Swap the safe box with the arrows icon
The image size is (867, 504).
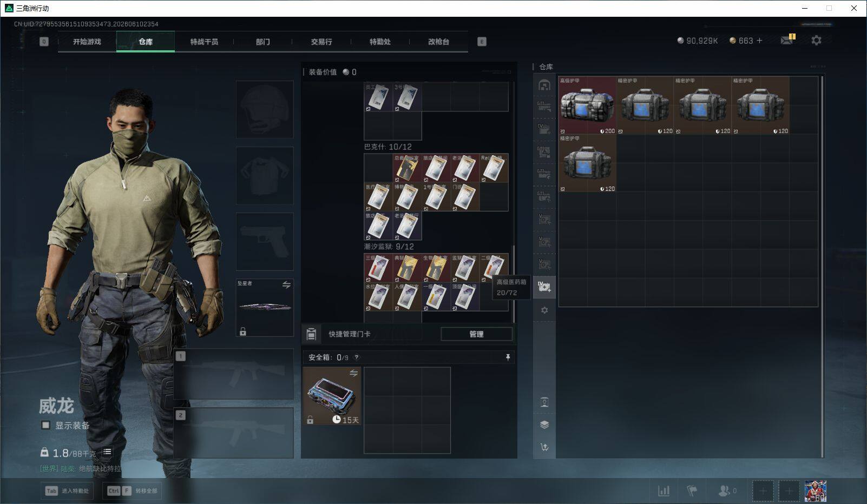click(353, 373)
